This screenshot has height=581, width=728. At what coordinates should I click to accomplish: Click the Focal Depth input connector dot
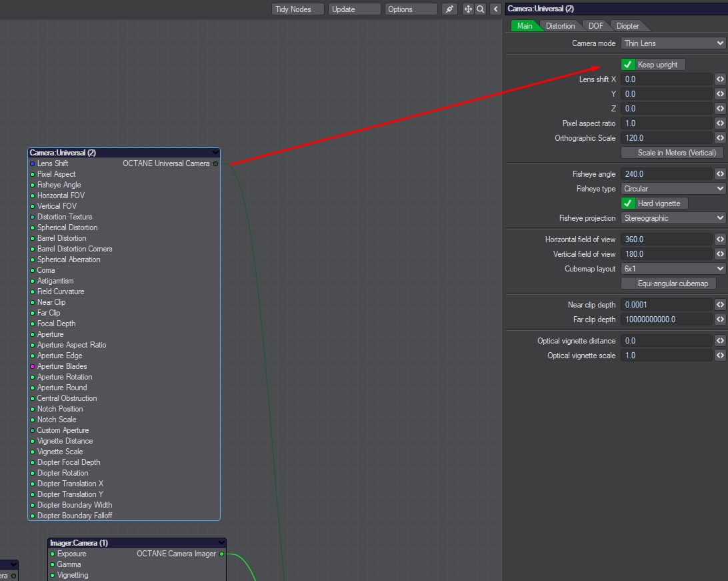(x=32, y=324)
